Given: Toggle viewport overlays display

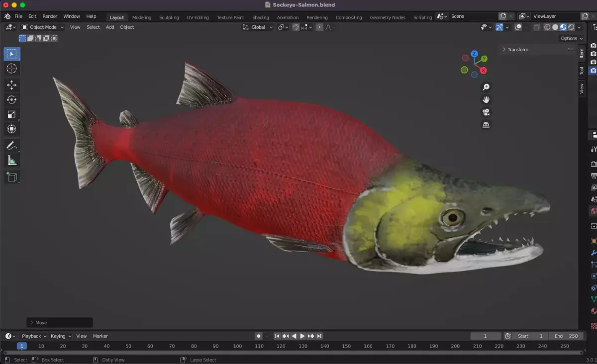Looking at the screenshot, I should coord(518,27).
